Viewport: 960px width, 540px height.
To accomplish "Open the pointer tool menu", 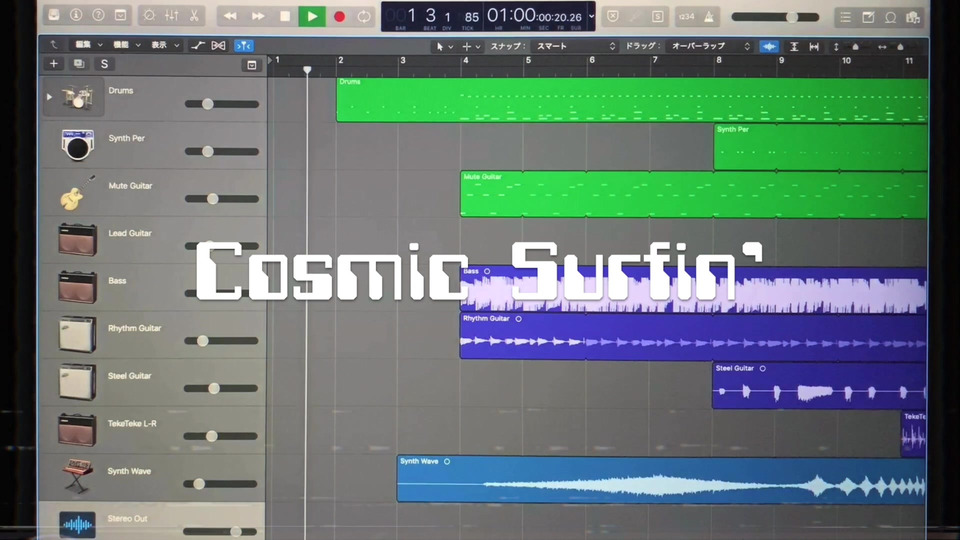I will [x=444, y=47].
